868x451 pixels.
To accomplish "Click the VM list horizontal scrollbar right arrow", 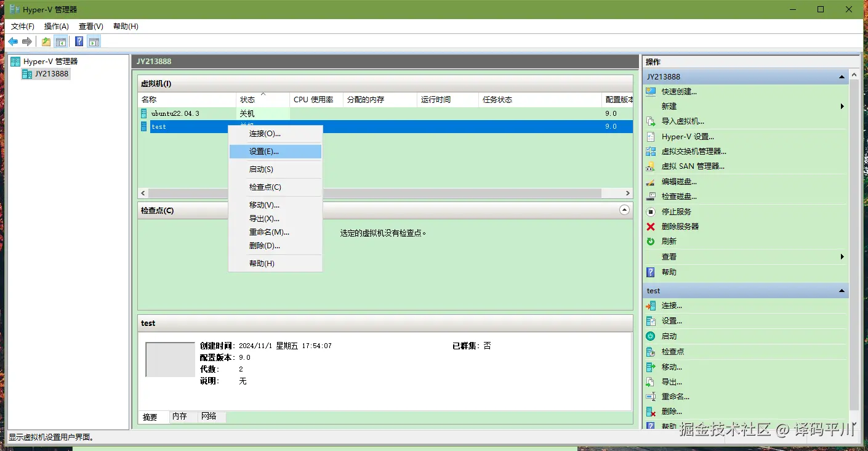I will 628,193.
